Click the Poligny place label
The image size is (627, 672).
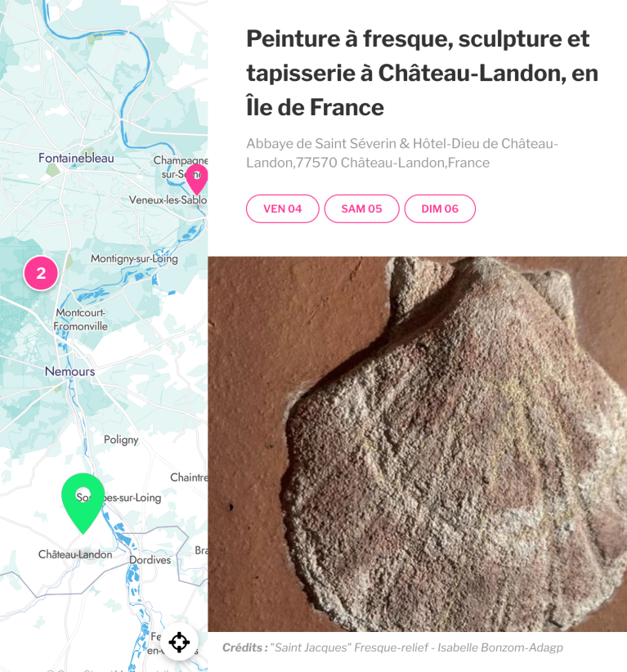(x=121, y=440)
